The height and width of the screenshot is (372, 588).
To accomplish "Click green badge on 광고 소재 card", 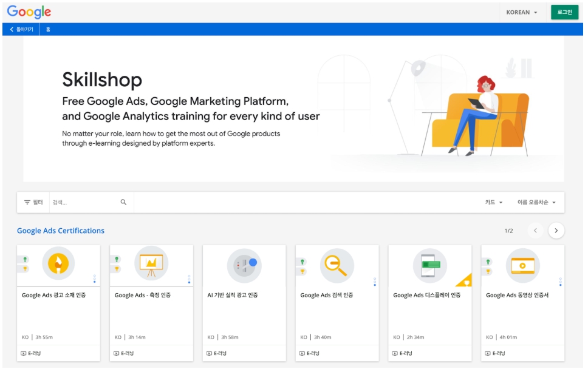I will pyautogui.click(x=24, y=259).
